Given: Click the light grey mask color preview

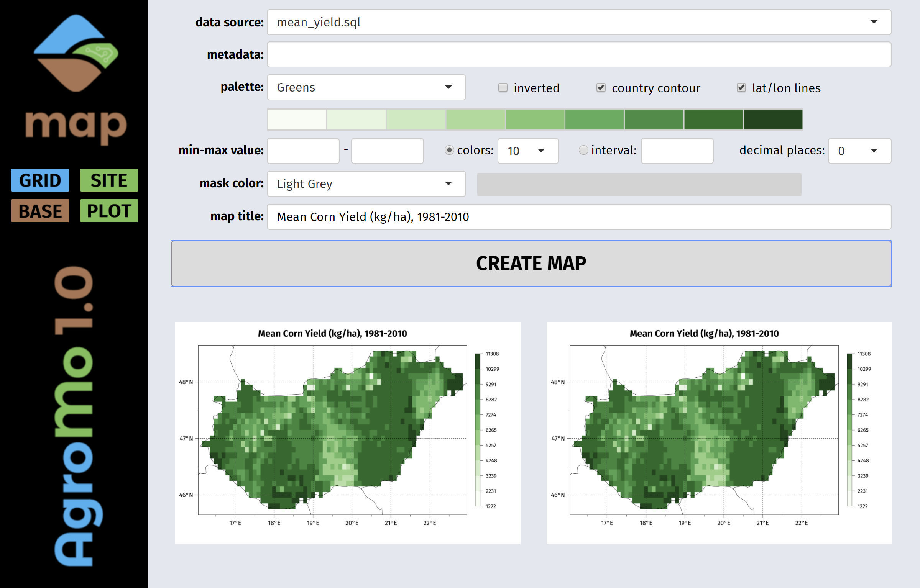Looking at the screenshot, I should (639, 185).
